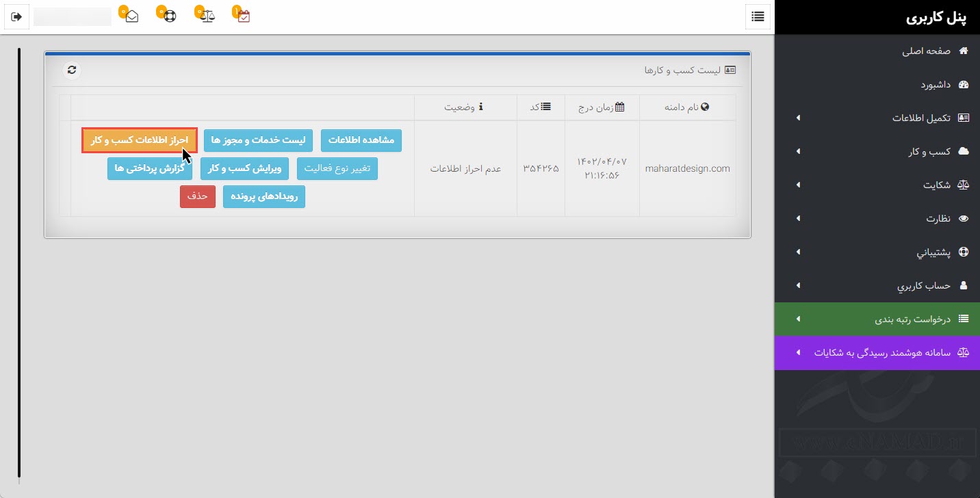980x498 pixels.
Task: Click the پنل کاربری sidebar title
Action: tap(936, 18)
